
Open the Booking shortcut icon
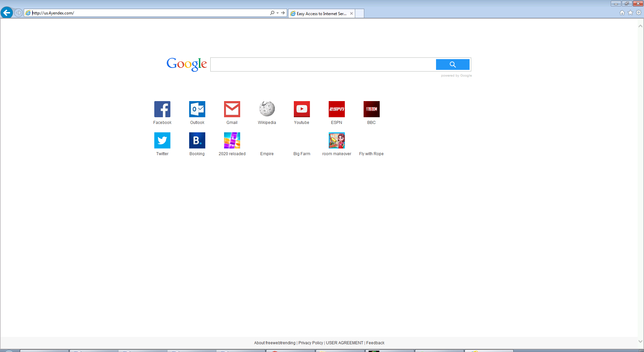pos(197,140)
